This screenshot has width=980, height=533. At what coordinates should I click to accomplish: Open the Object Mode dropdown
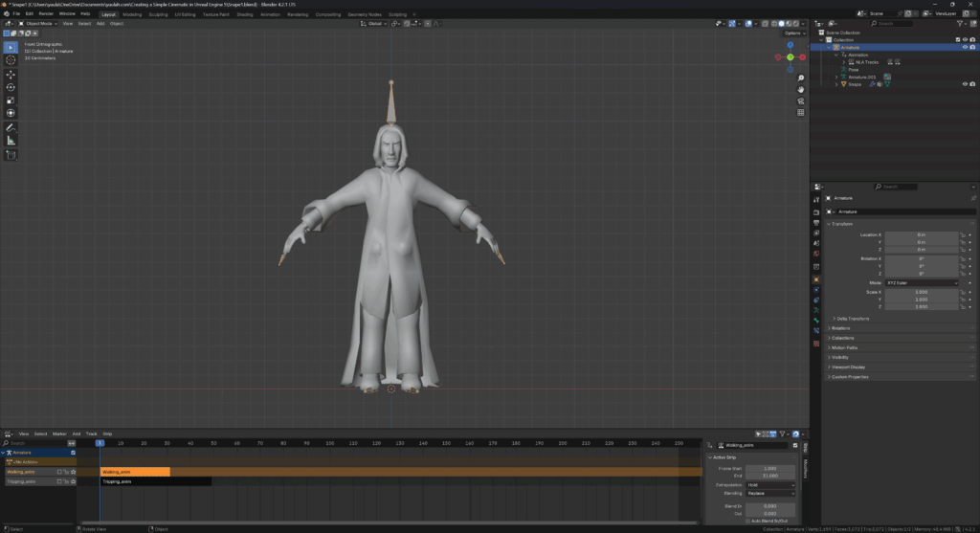[x=39, y=23]
